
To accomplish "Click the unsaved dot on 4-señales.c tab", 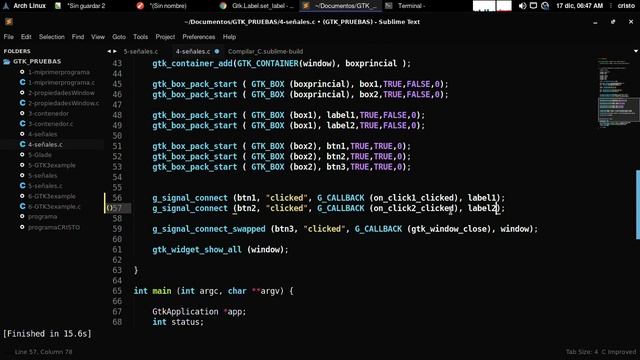I will (217, 51).
